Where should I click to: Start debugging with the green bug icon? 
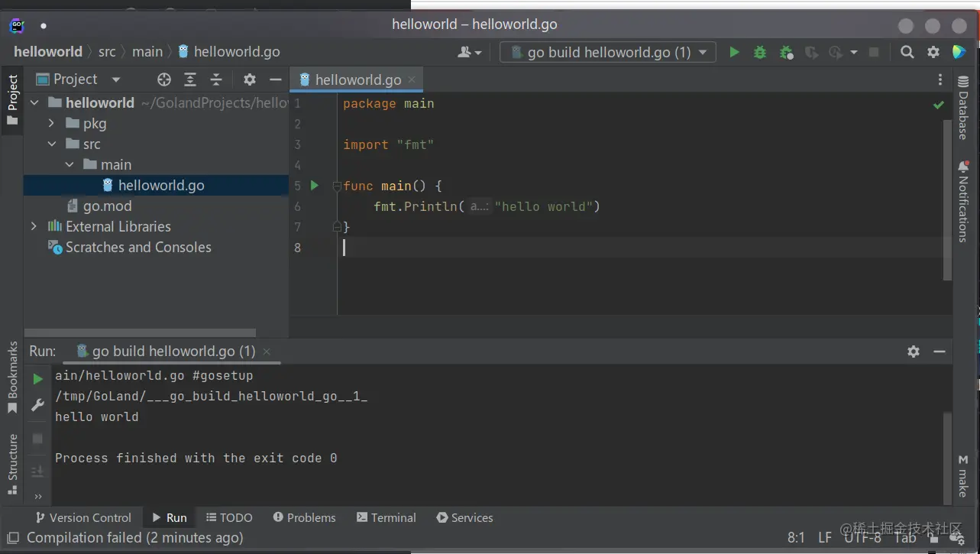(x=760, y=52)
